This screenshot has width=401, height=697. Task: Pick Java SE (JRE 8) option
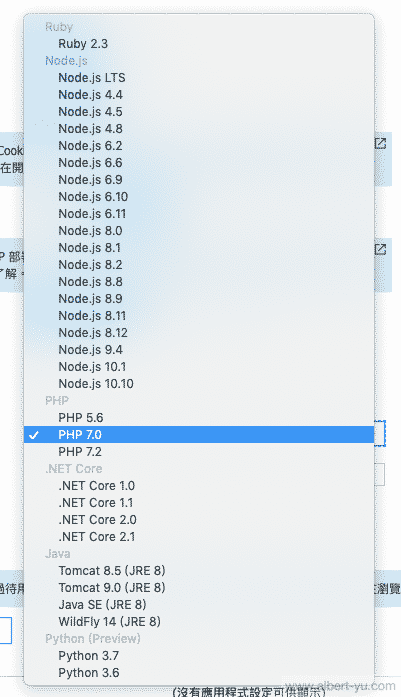click(199, 605)
